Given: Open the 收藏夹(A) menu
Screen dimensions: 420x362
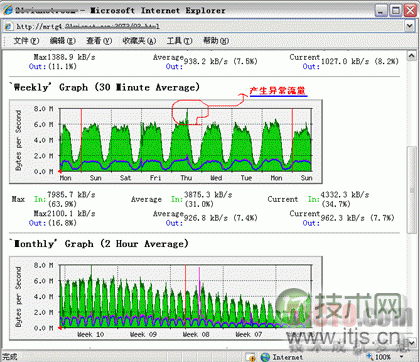Looking at the screenshot, I should point(139,41).
